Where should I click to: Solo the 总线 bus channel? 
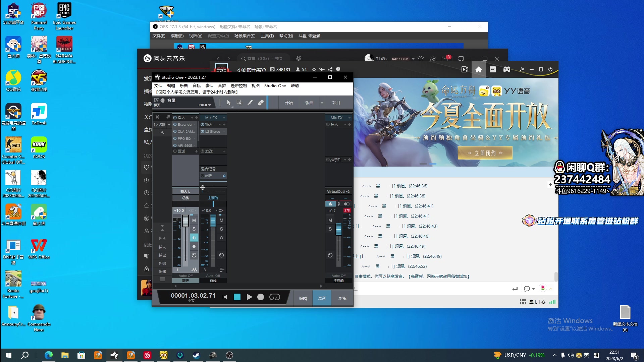tap(221, 229)
